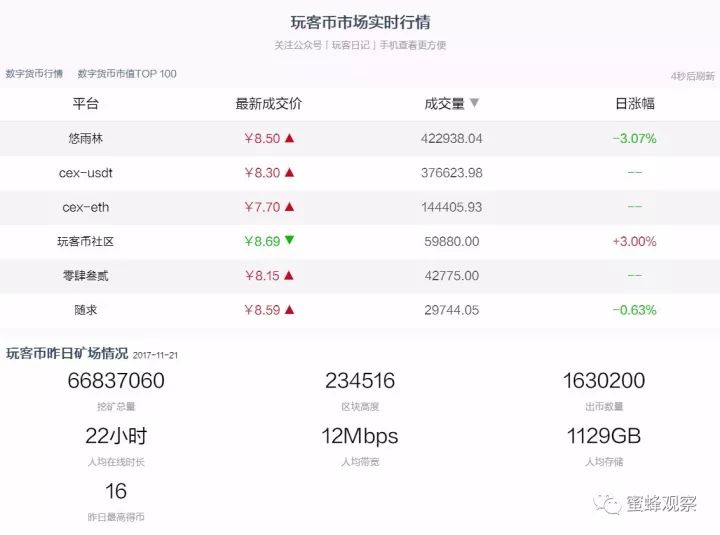Select the price ¥8.59

262,310
